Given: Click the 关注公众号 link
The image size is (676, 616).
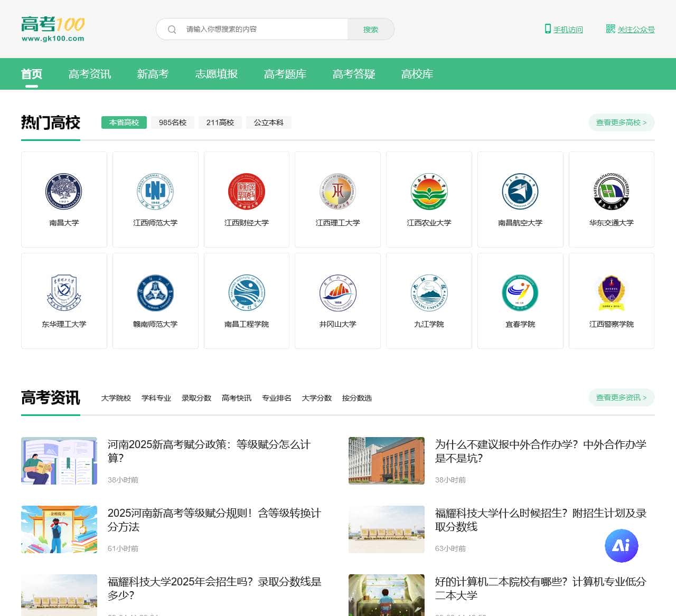Looking at the screenshot, I should [636, 30].
